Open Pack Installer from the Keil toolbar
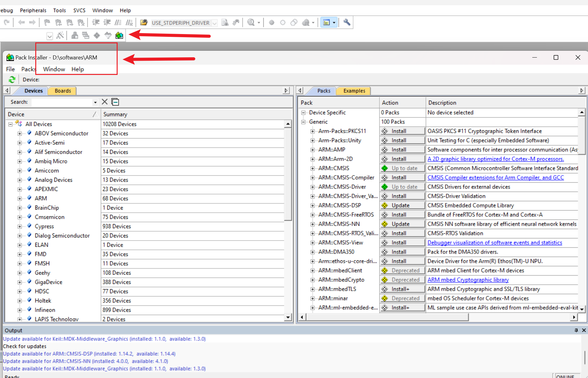This screenshot has width=588, height=378. point(119,35)
